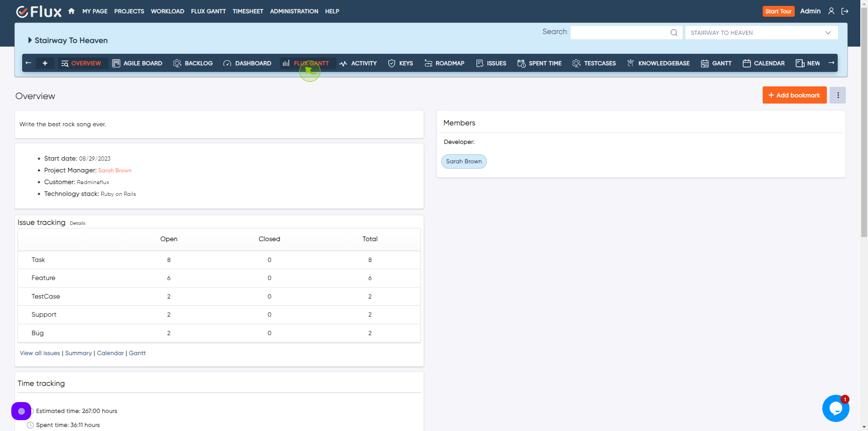868x431 pixels.
Task: Open the Knowledgebase tab
Action: click(x=658, y=63)
